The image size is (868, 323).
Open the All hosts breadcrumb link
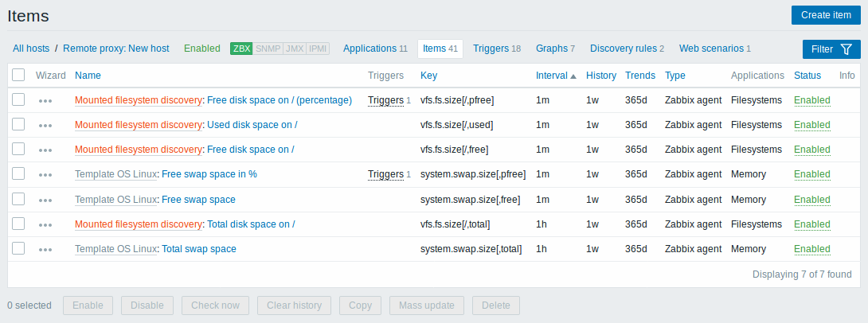click(x=31, y=49)
